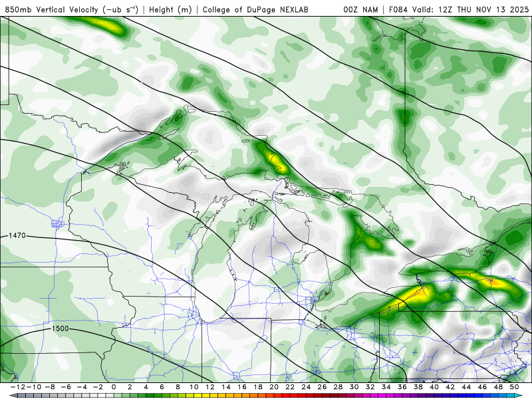This screenshot has width=532, height=399.
Task: Click the 30 value on the color scale
Action: pyautogui.click(x=354, y=387)
